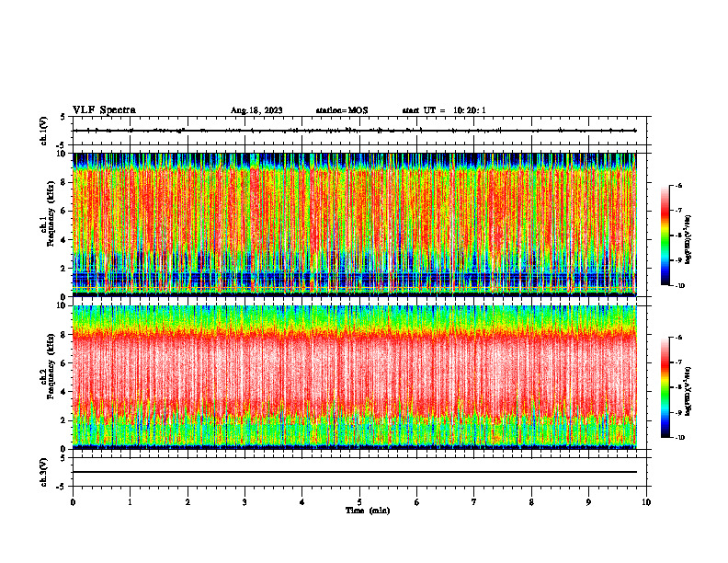
Task: Click the "ch.3(V)" waveform axis label
Action: (43, 472)
